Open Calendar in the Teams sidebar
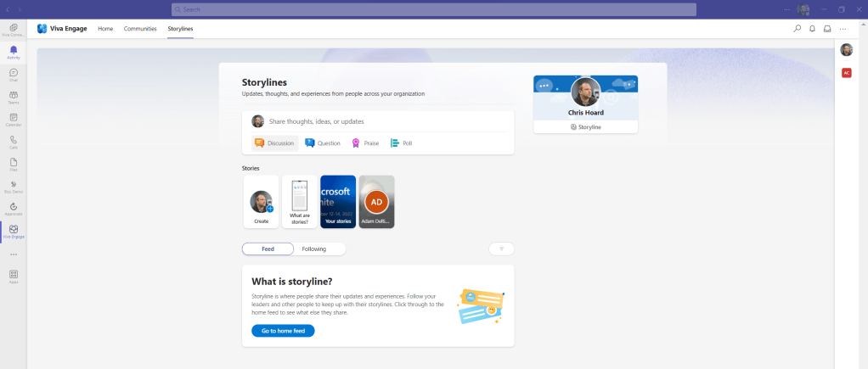The width and height of the screenshot is (868, 369). pos(14,120)
